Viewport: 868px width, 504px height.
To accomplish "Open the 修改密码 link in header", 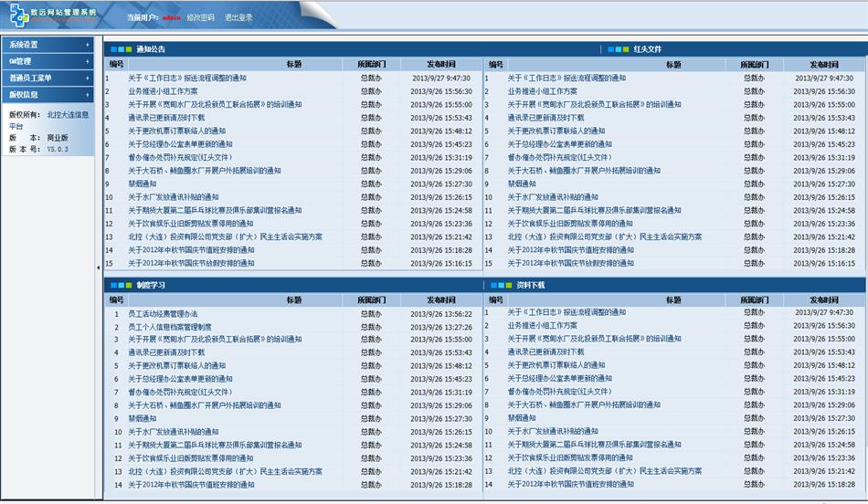I will point(200,17).
